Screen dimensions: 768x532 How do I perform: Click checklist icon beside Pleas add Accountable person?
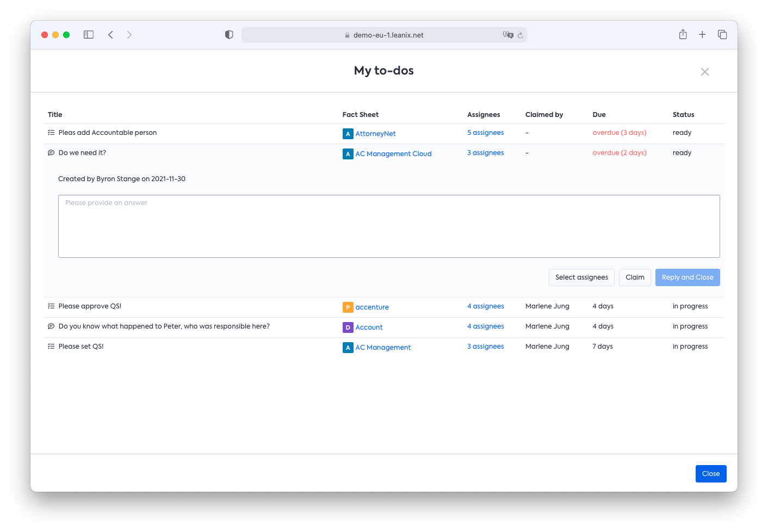[x=51, y=133]
